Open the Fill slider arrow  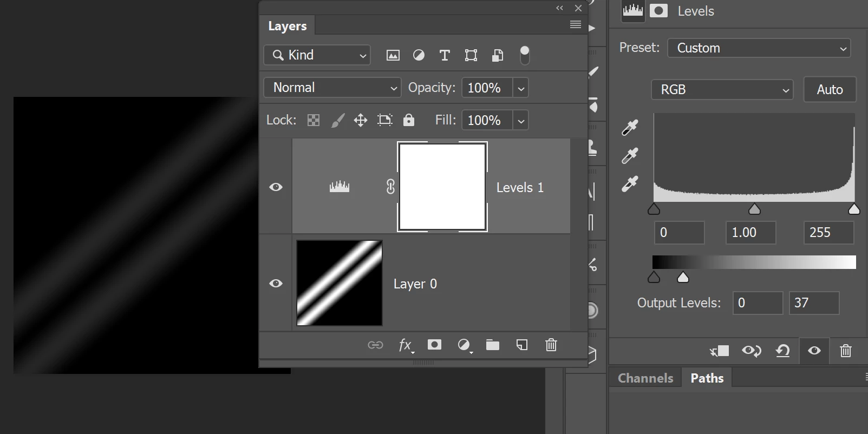click(521, 121)
